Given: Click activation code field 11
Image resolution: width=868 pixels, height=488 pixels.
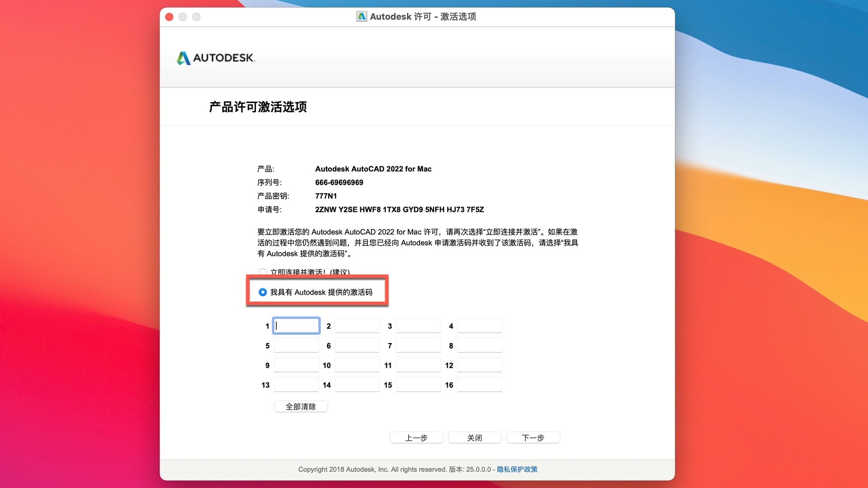Looking at the screenshot, I should tap(418, 365).
